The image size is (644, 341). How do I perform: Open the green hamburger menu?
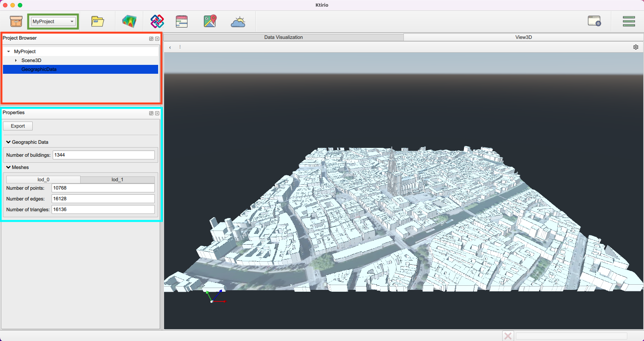click(628, 21)
